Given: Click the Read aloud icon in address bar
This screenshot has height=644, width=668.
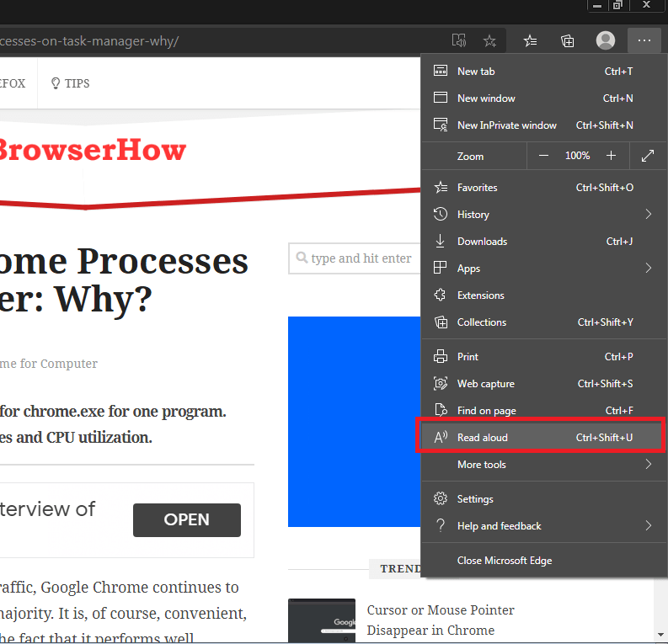Looking at the screenshot, I should coord(459,41).
